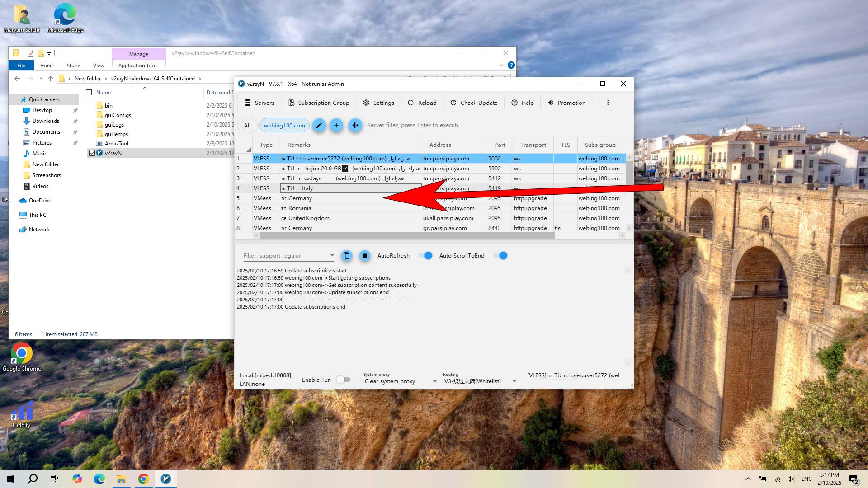Select This PC in the navigation pane

38,215
